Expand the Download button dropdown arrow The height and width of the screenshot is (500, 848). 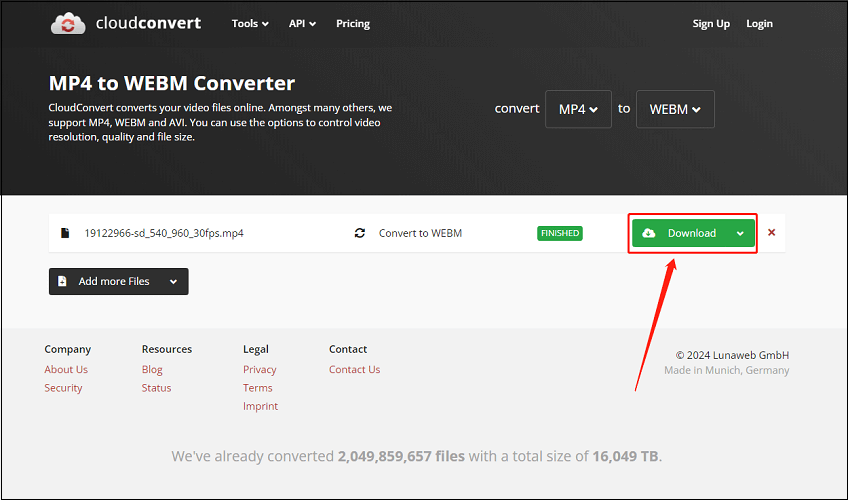[x=740, y=234]
